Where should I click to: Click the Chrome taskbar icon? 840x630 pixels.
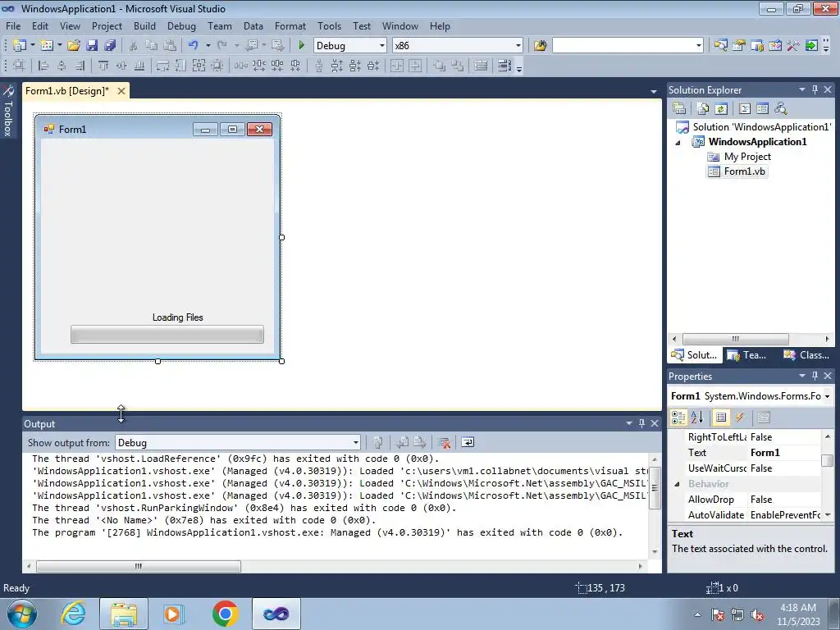tap(225, 614)
